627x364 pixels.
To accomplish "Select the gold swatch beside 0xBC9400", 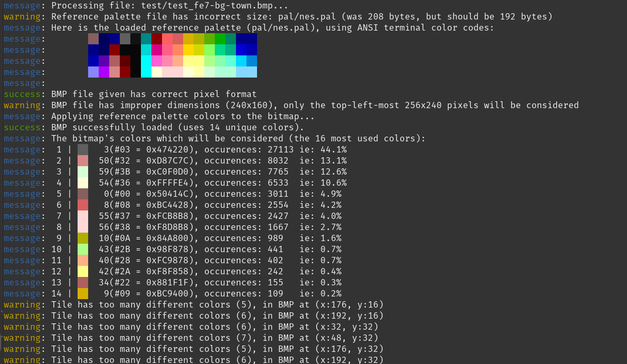I will tap(83, 294).
